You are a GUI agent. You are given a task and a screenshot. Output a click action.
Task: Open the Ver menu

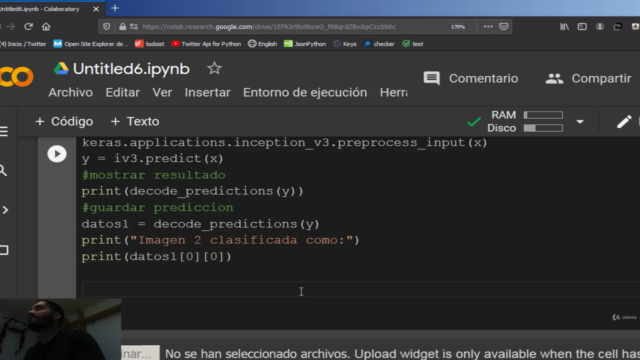[162, 93]
